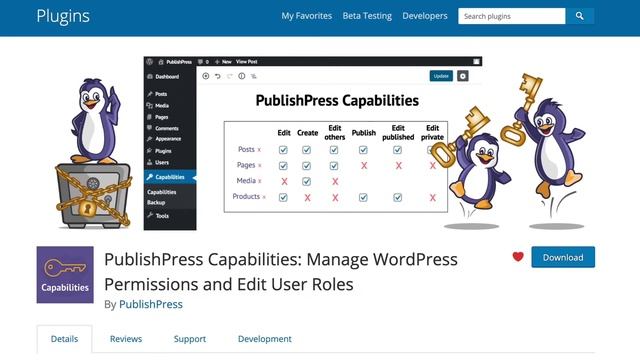Click the Pages red X under Publish

pyautogui.click(x=364, y=166)
